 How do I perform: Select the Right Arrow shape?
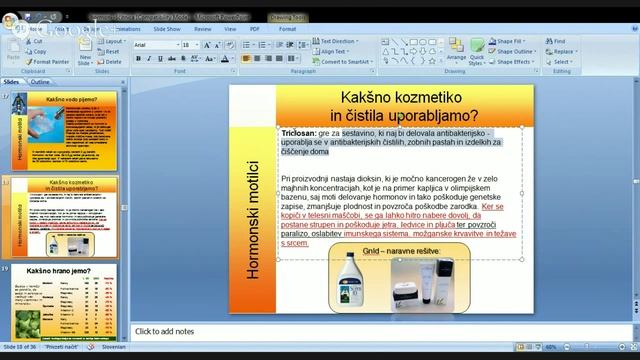pyautogui.click(x=413, y=51)
